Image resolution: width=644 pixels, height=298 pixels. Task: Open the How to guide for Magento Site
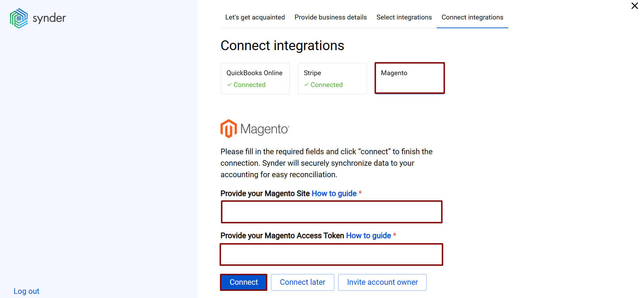point(334,193)
